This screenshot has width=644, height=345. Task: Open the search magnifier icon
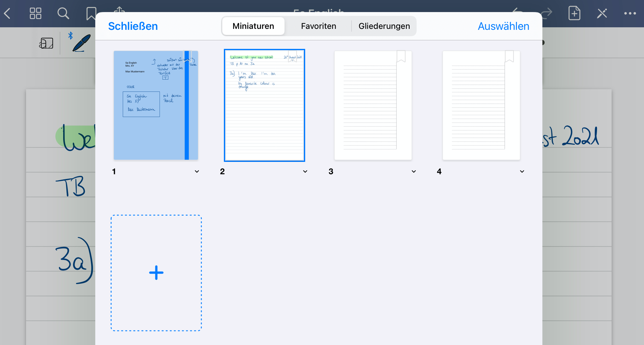(x=63, y=13)
